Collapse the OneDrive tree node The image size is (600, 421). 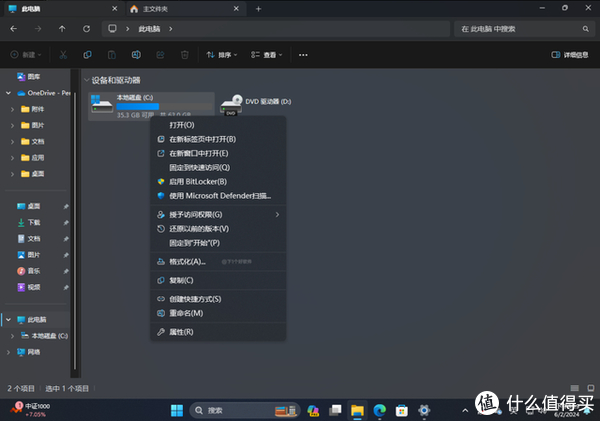[x=8, y=93]
